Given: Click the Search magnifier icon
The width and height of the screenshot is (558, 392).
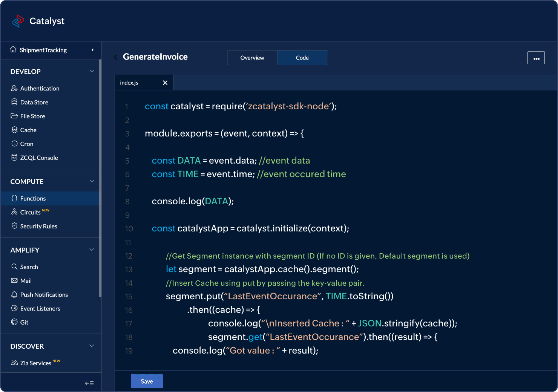Looking at the screenshot, I should [14, 267].
